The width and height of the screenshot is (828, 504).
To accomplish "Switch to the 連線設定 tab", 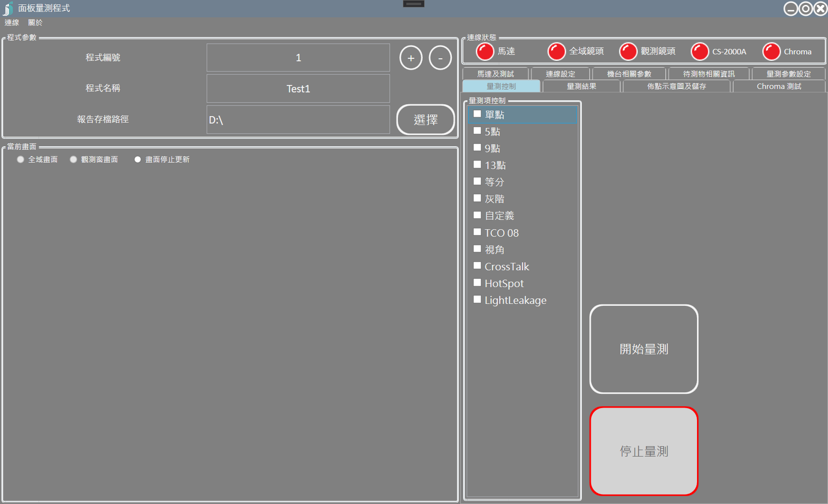I will coord(561,74).
